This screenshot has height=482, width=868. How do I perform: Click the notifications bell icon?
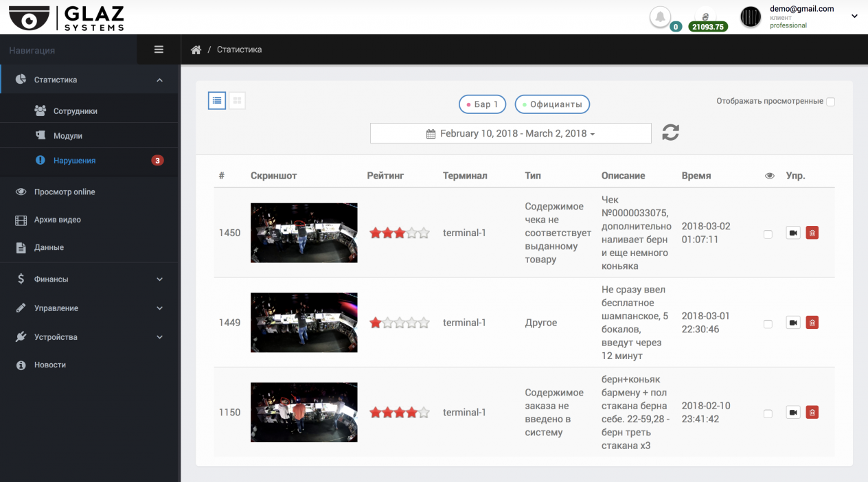click(x=660, y=17)
